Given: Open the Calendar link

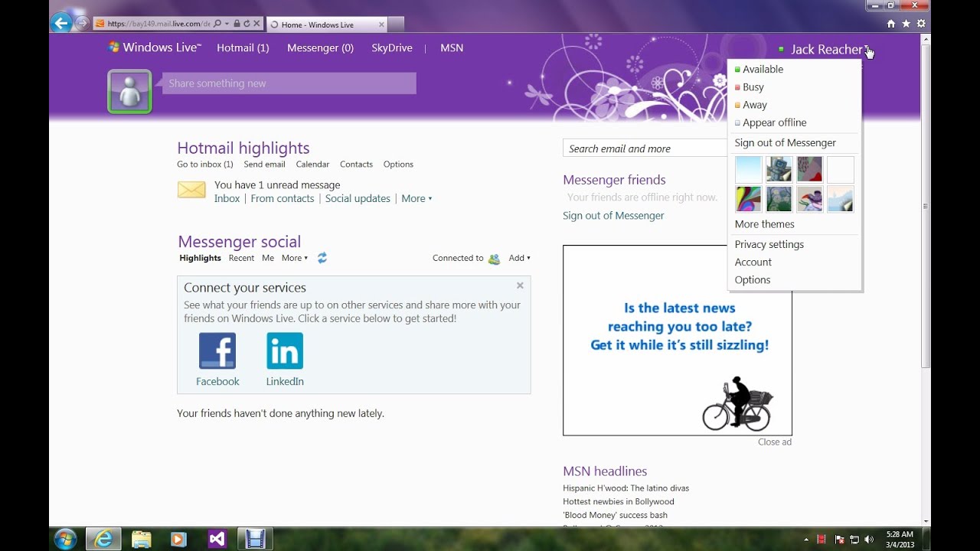Looking at the screenshot, I should (312, 165).
